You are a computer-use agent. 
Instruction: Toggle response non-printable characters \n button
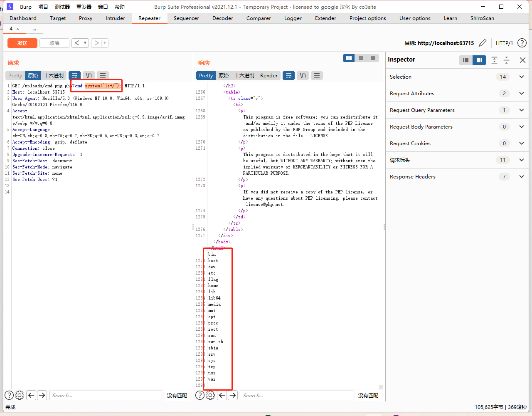click(x=303, y=75)
